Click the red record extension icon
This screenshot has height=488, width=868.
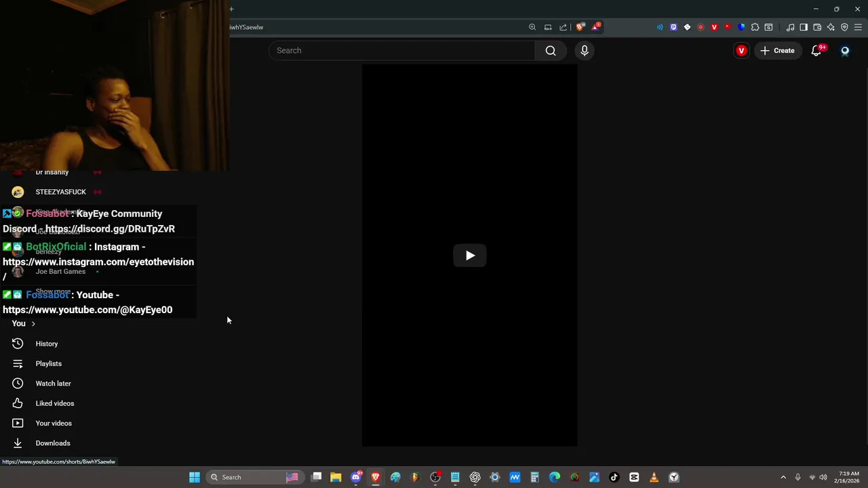(701, 27)
